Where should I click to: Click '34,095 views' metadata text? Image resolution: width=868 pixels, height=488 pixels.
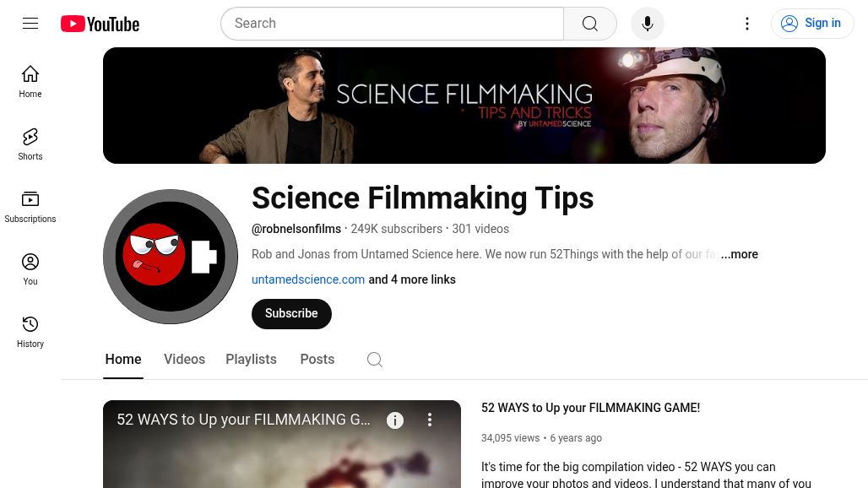click(510, 438)
